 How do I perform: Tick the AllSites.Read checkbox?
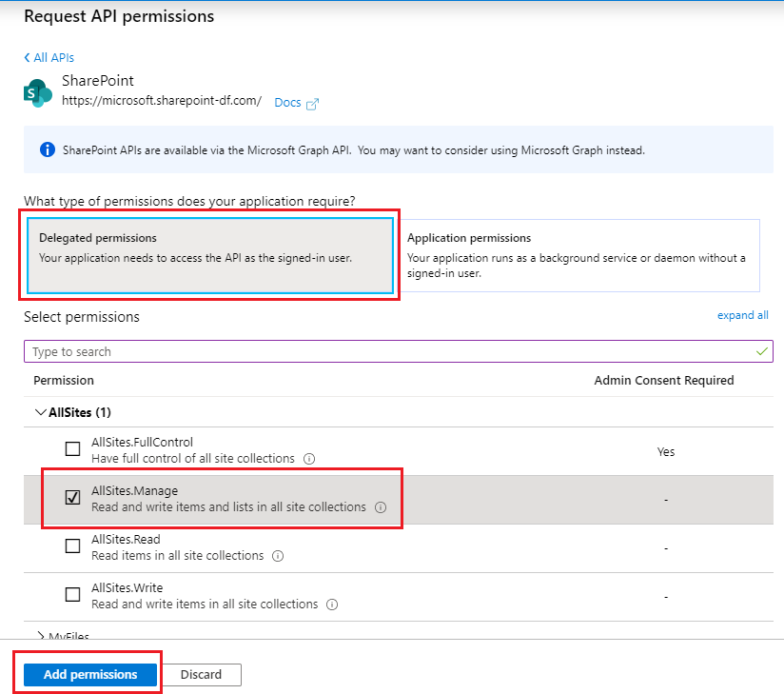pos(72,546)
